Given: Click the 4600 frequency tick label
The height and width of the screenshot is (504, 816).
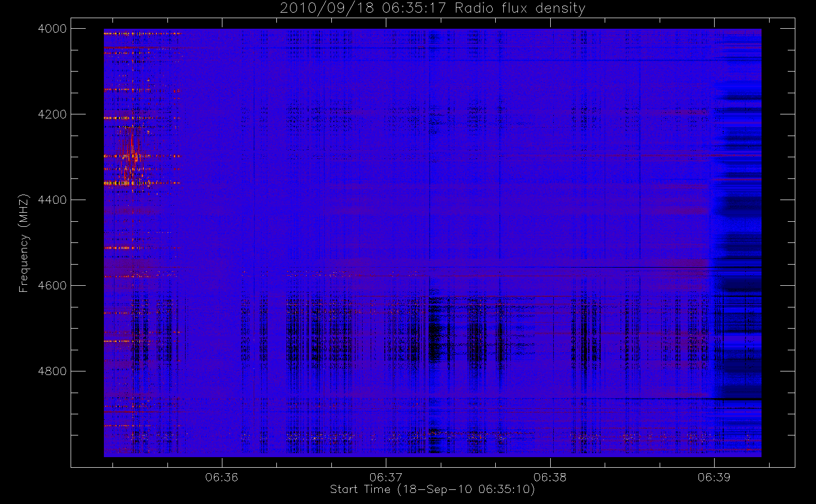Looking at the screenshot, I should pyautogui.click(x=52, y=286).
